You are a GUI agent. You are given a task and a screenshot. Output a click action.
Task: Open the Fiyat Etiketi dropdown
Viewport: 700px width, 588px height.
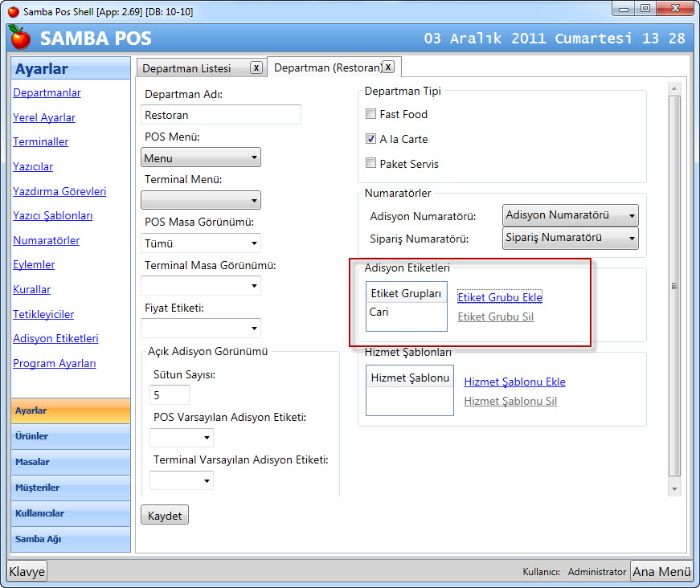point(201,329)
